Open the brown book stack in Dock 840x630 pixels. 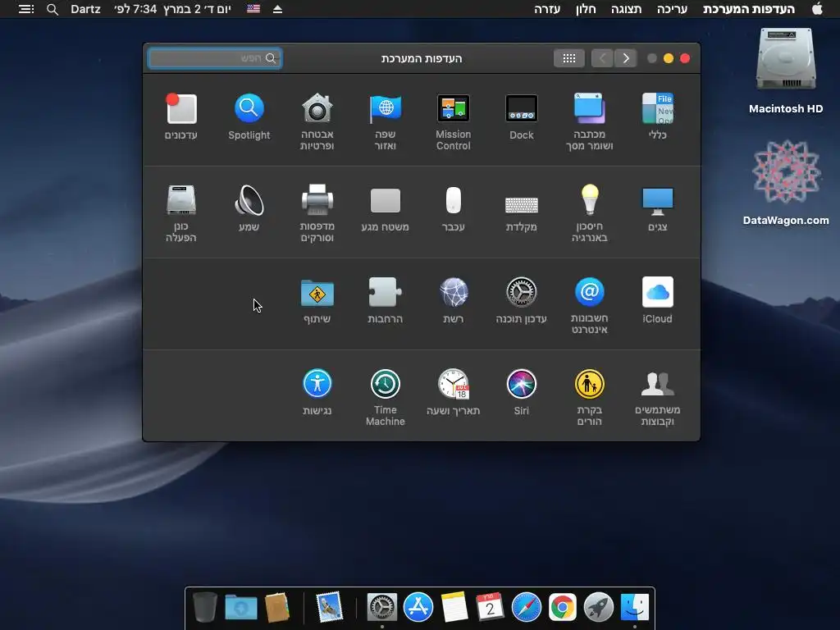277,608
